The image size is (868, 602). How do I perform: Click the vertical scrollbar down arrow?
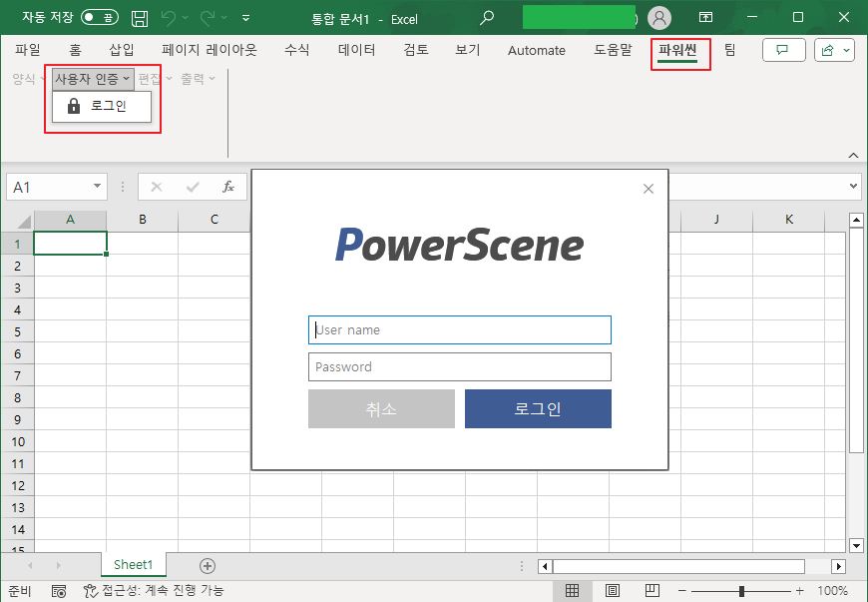point(856,545)
